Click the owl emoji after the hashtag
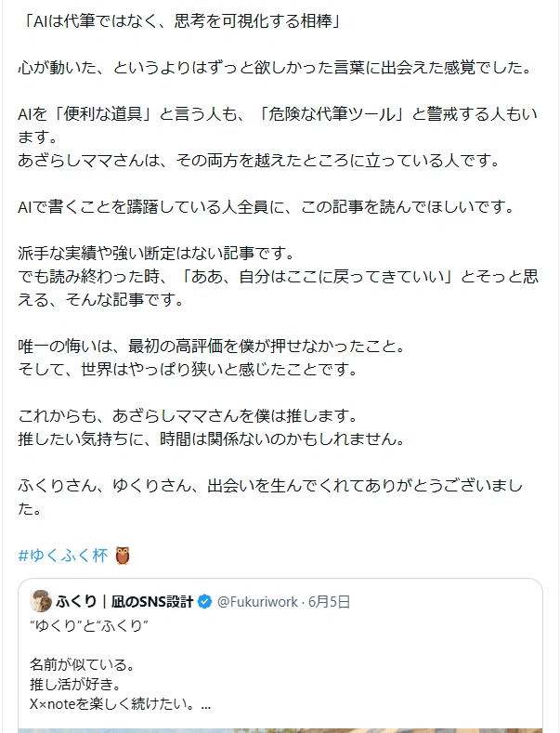Screen dimensions: 560x733 coord(123,556)
